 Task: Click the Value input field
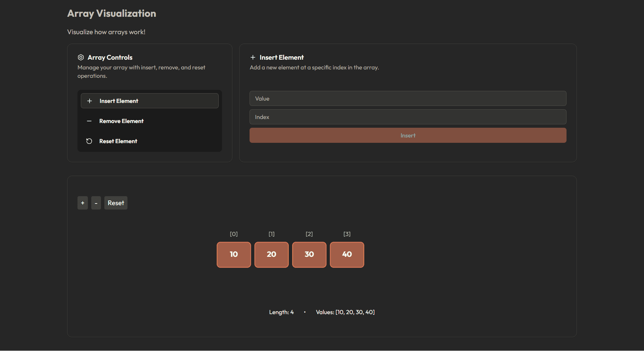(x=408, y=99)
